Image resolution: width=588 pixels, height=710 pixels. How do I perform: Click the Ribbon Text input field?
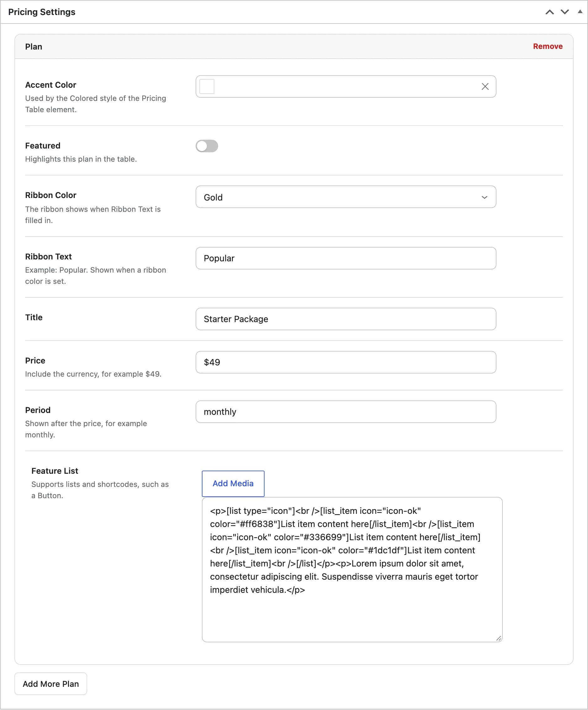346,258
